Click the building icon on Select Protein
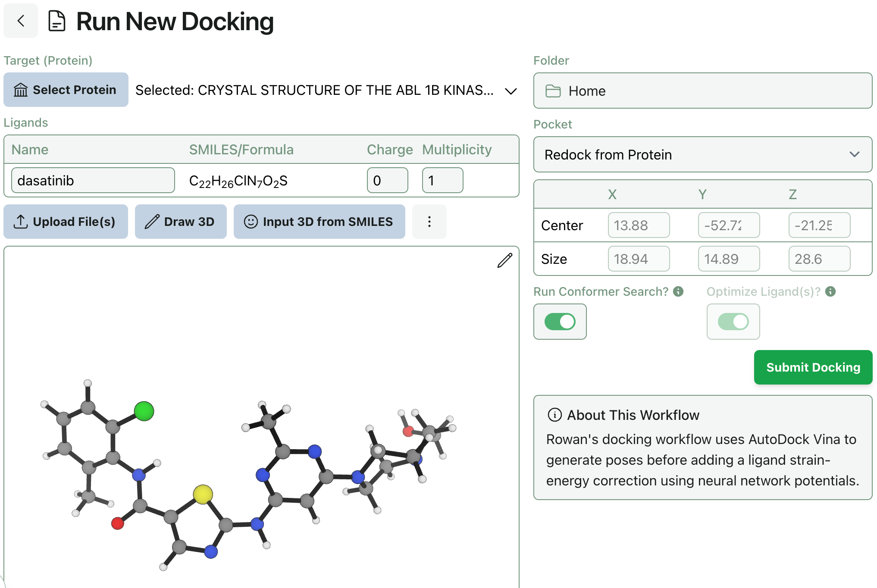The image size is (877, 588). click(x=20, y=90)
